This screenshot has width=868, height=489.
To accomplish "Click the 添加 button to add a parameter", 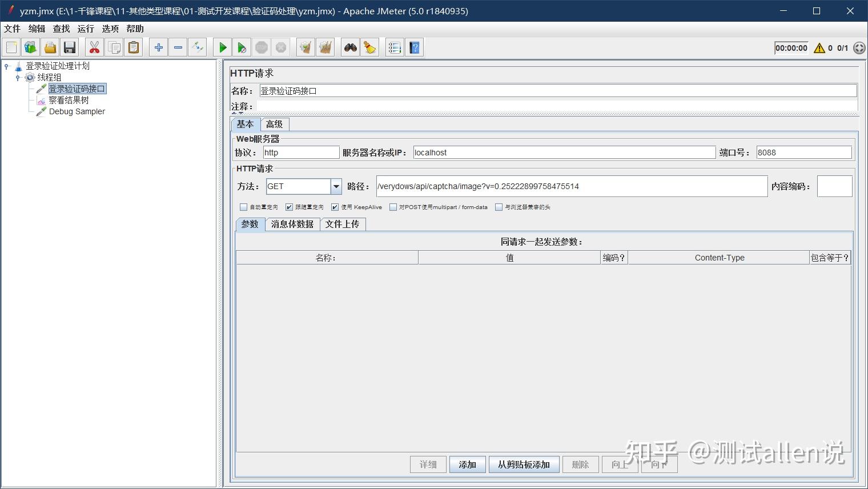I will [x=467, y=464].
